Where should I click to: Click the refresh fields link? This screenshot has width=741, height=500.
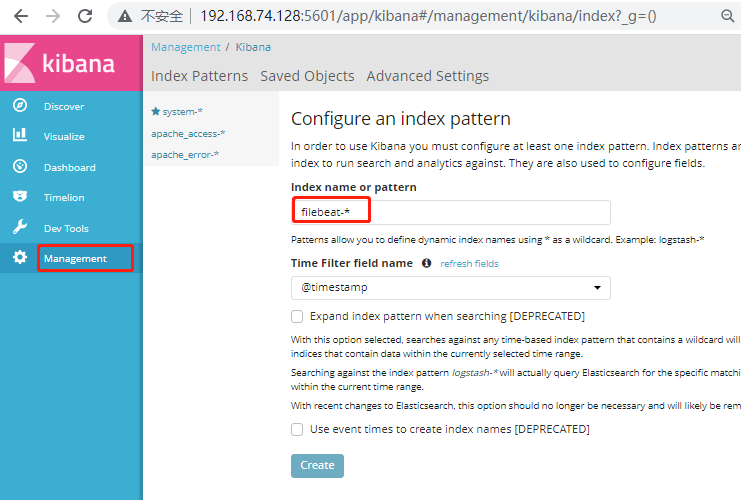[469, 264]
